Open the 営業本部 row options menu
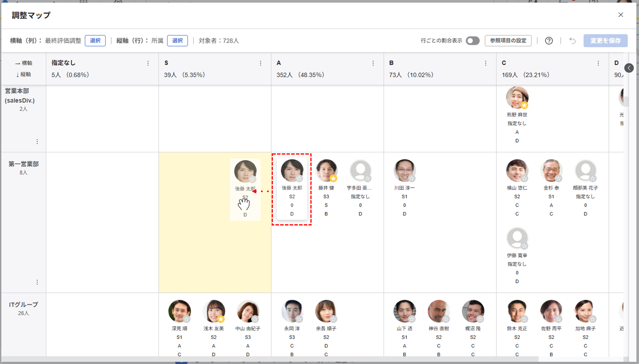Image resolution: width=639 pixels, height=364 pixels. (37, 141)
